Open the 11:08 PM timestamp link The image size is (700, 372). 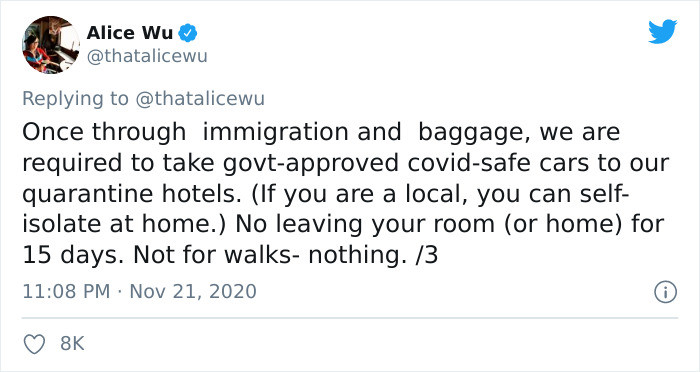coord(66,292)
